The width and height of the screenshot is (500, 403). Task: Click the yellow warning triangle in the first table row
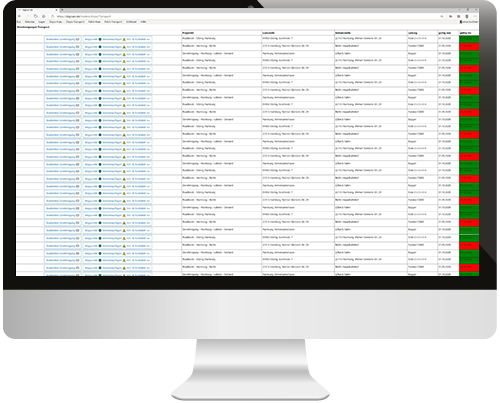pos(124,39)
